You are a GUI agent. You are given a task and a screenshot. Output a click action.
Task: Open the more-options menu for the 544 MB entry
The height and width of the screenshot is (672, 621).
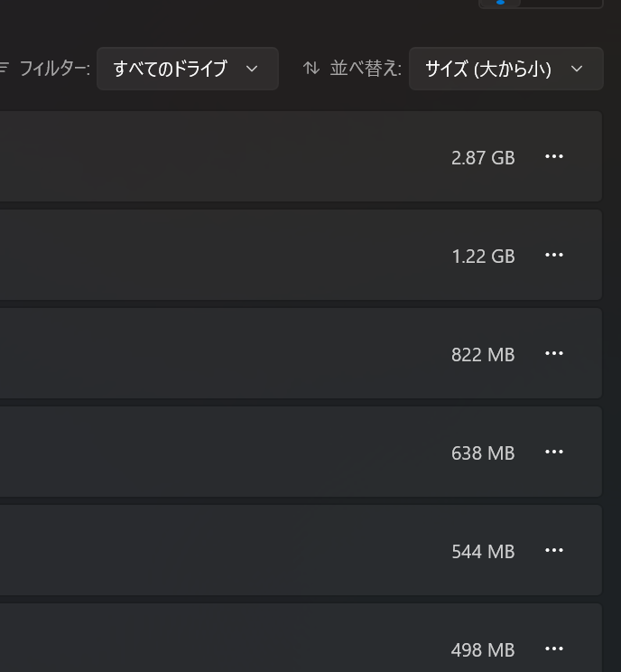(x=554, y=550)
